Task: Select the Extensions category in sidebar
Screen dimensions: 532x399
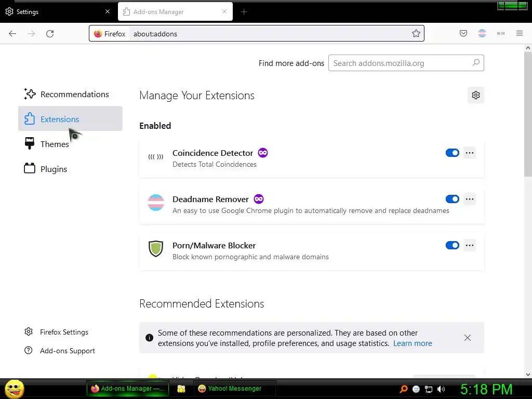Action: click(x=70, y=118)
